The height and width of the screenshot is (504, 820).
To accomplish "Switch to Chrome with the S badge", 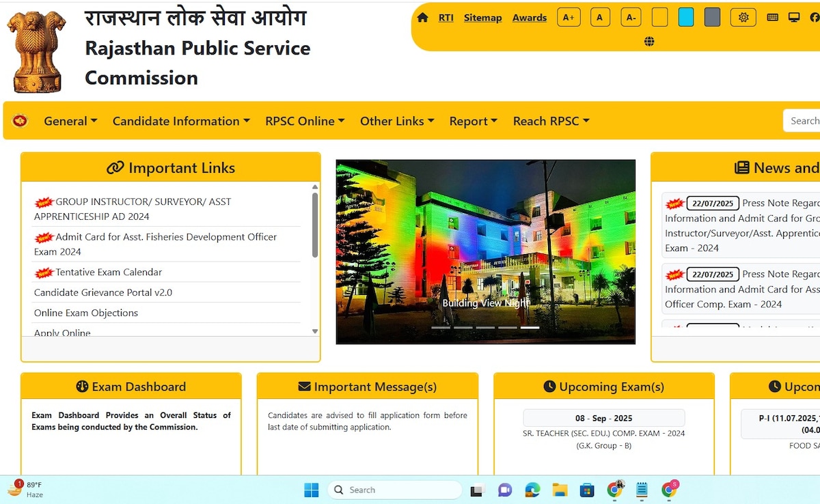I will (x=670, y=489).
